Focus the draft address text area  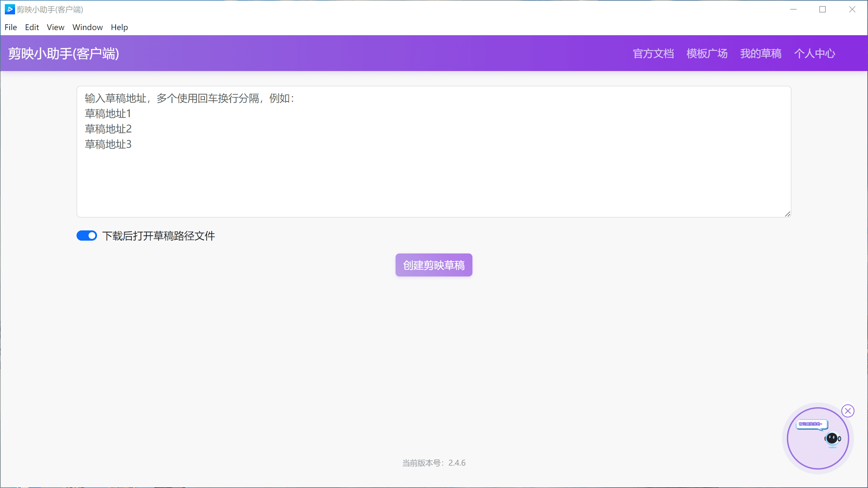point(434,151)
